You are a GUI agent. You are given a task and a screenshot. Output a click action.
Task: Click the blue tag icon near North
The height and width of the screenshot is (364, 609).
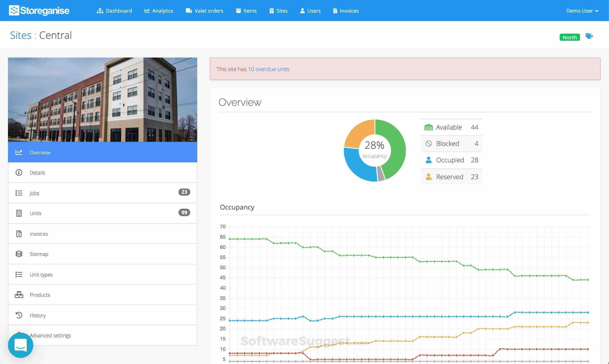tap(589, 36)
